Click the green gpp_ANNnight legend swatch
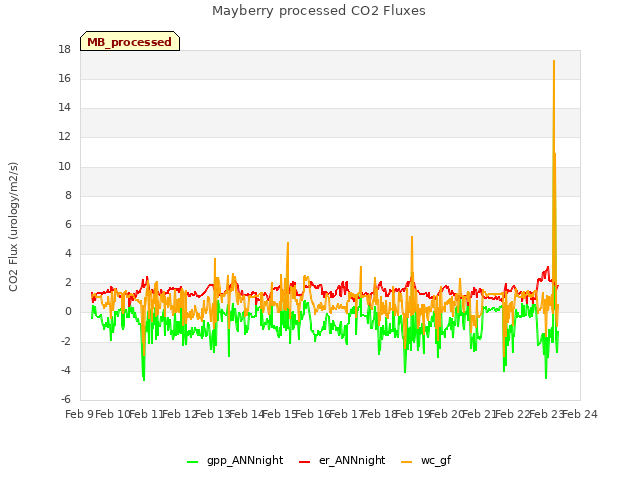Image resolution: width=640 pixels, height=480 pixels. point(192,462)
